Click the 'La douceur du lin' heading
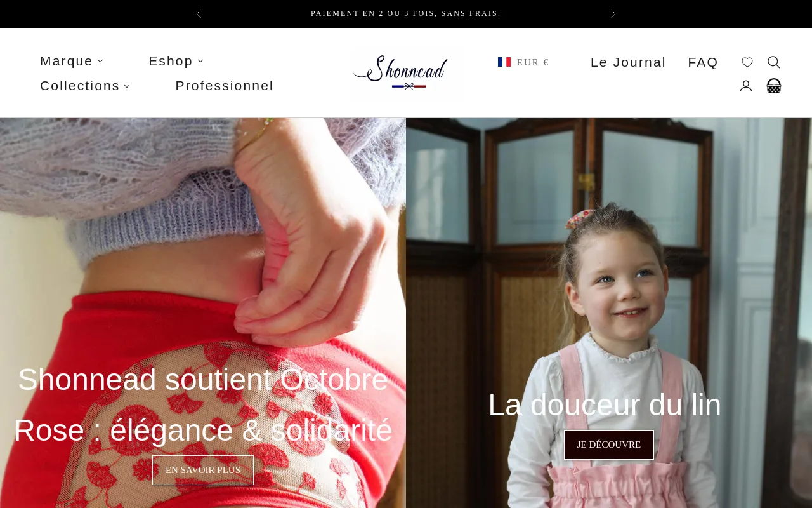Screen dimensions: 812x508 [605, 405]
